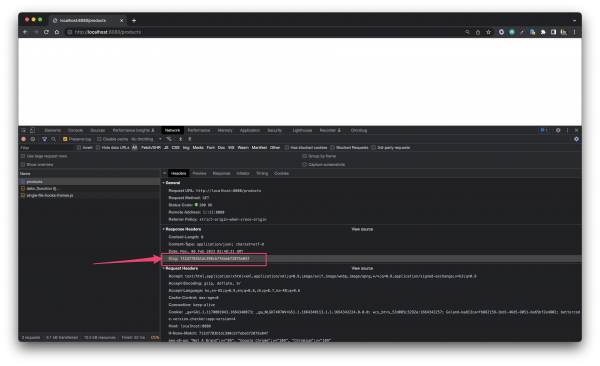Show the Preview tab of the request
Viewport: 600px width, 366px height.
[x=199, y=173]
